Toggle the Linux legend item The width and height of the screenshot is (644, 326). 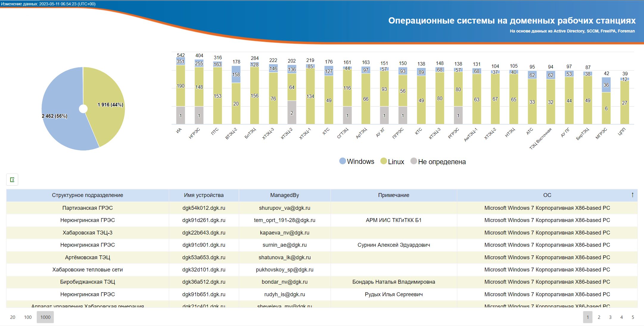click(x=392, y=162)
